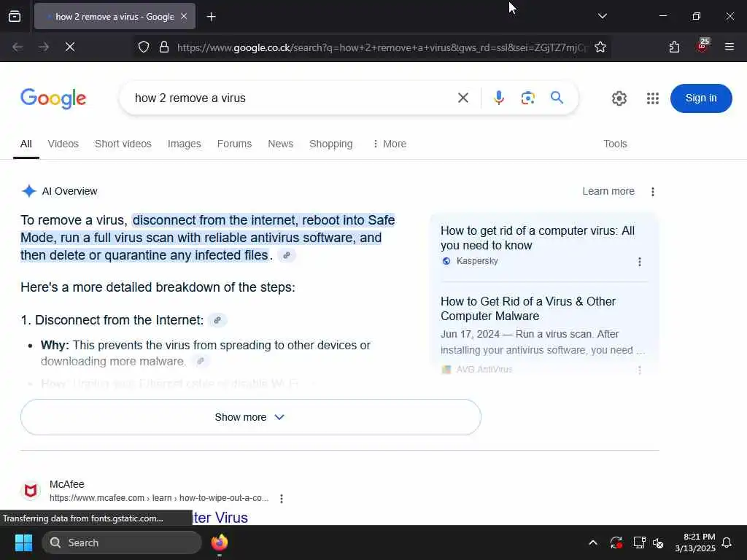The height and width of the screenshot is (560, 747).
Task: Click the extension icon showing badge 25
Action: [x=703, y=46]
